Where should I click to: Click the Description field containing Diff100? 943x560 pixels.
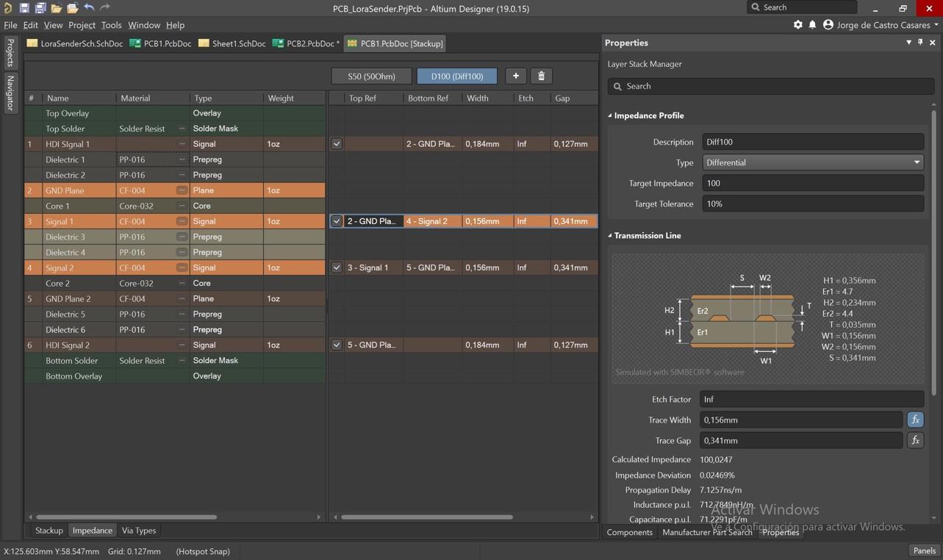click(x=813, y=142)
